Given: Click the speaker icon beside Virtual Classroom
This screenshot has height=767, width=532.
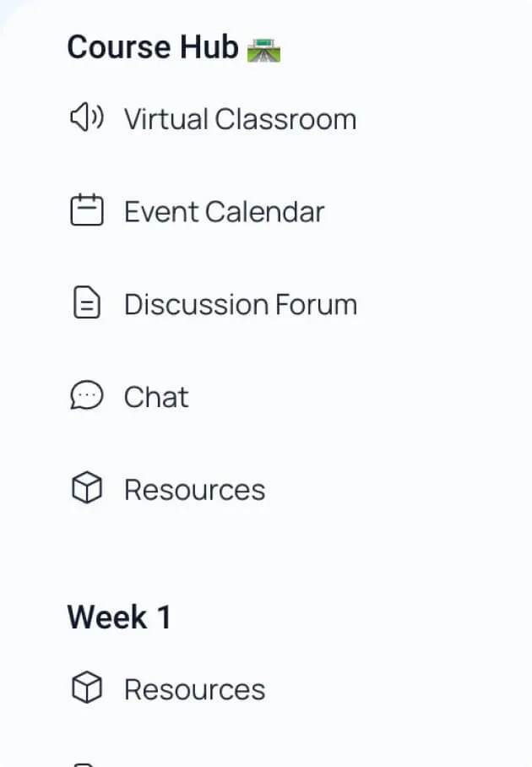Looking at the screenshot, I should [85, 119].
